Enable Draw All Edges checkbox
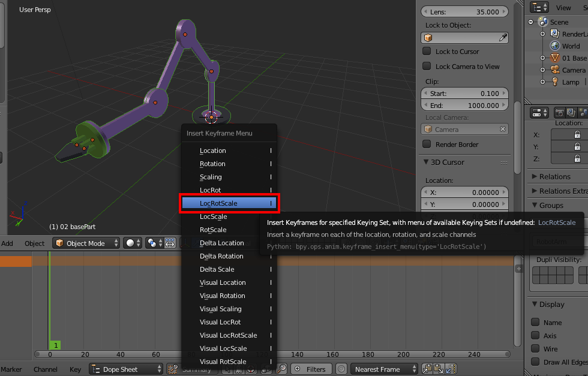588x376 pixels. click(x=535, y=362)
